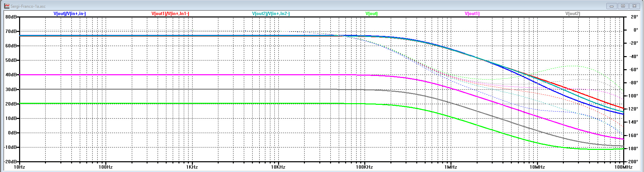Click the 60dB magnitude axis label
Viewport: 644px width, 172px height.
(x=11, y=46)
